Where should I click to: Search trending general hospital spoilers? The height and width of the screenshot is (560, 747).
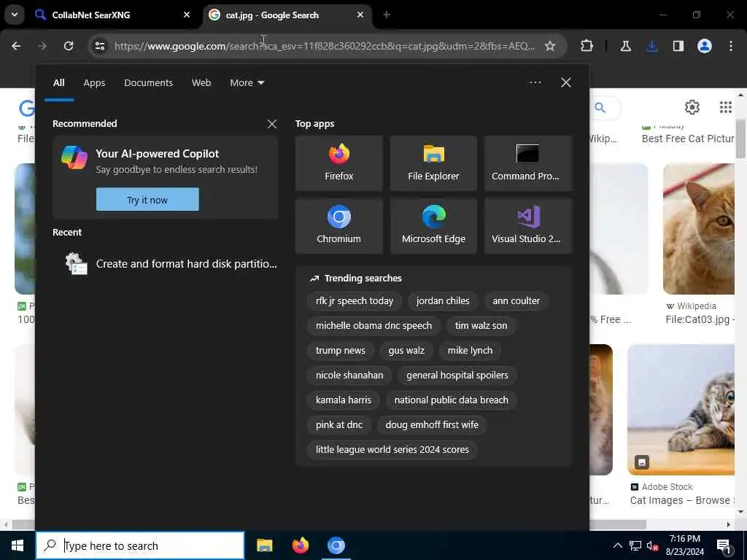tap(457, 376)
